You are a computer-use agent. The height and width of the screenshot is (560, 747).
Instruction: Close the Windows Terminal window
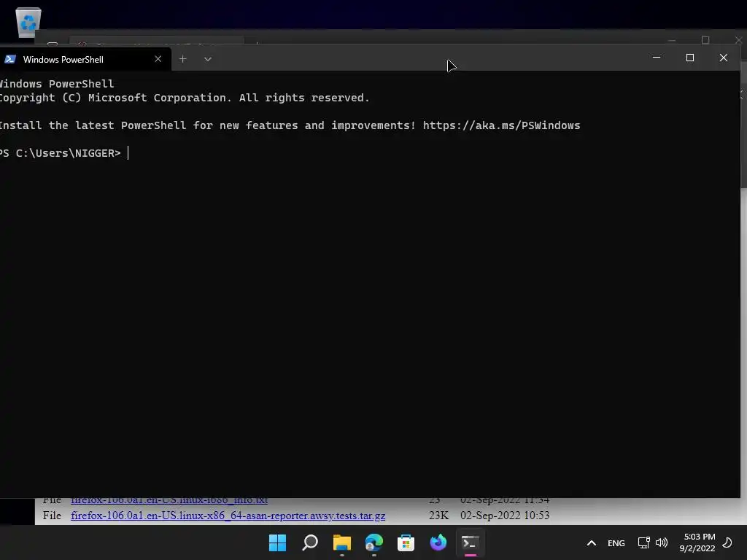coord(723,58)
